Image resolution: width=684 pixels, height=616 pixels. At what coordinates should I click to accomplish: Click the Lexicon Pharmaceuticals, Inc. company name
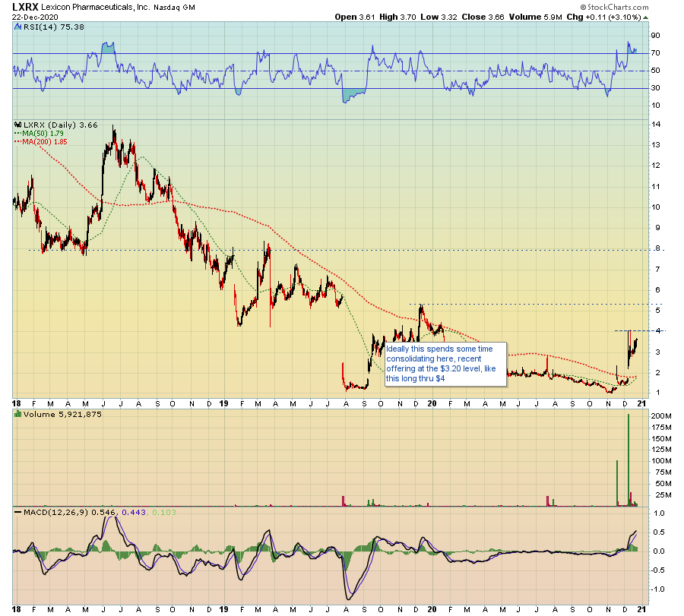click(x=96, y=8)
